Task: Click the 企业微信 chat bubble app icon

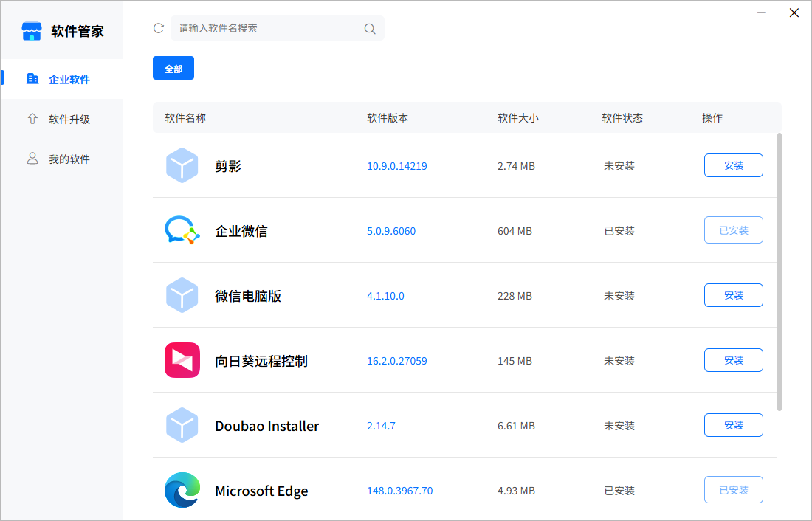Action: (x=182, y=230)
